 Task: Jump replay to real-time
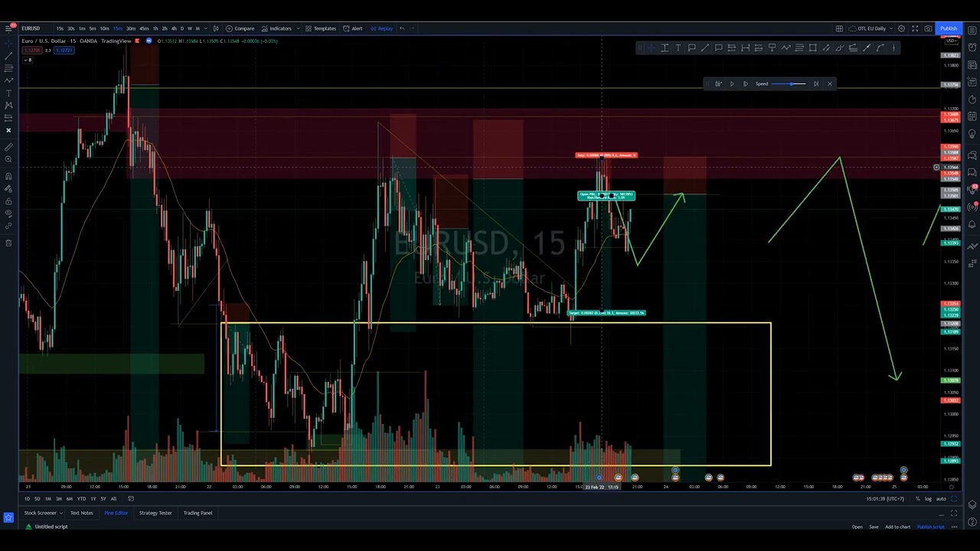point(815,83)
